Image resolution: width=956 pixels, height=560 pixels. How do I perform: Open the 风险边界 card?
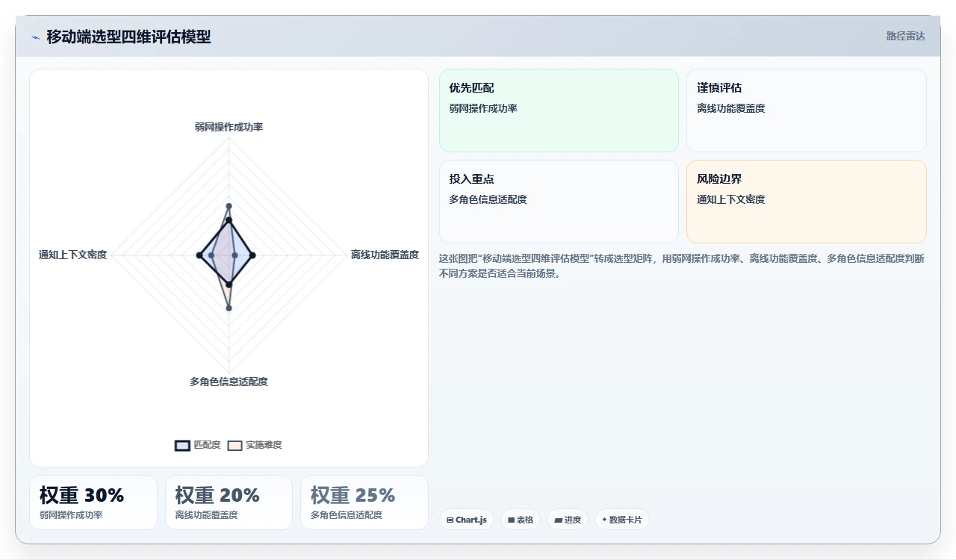pyautogui.click(x=807, y=202)
